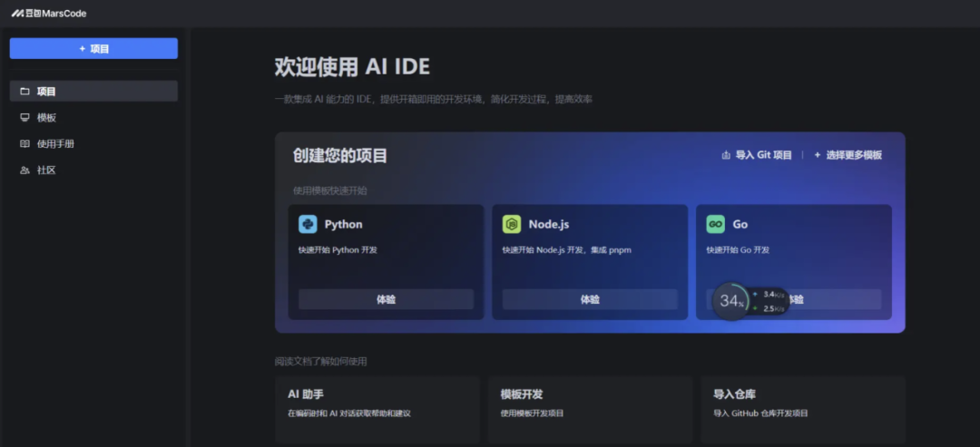
Task: Click the 欢迎使用 AI IDE heading
Action: tap(352, 67)
